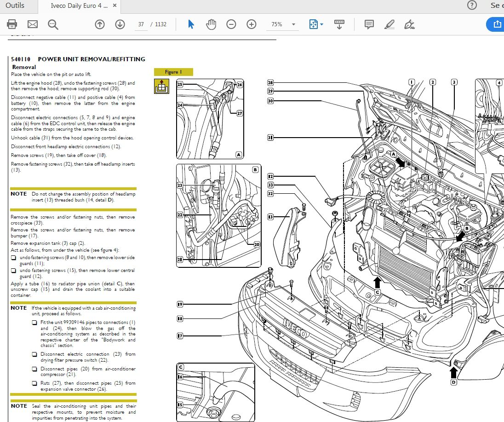The width and height of the screenshot is (504, 422).
Task: Open the sign document pen tool
Action: click(409, 24)
